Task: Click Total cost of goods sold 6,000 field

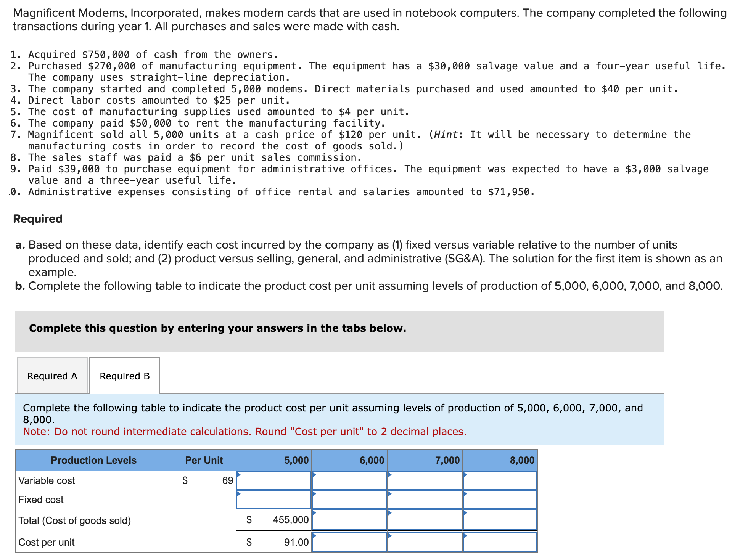Action: point(349,520)
